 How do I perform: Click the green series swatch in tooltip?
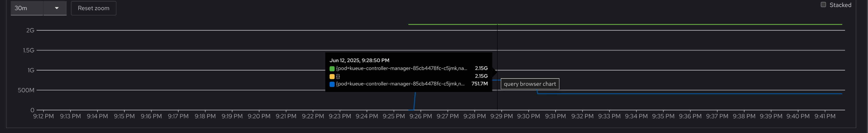click(x=332, y=69)
